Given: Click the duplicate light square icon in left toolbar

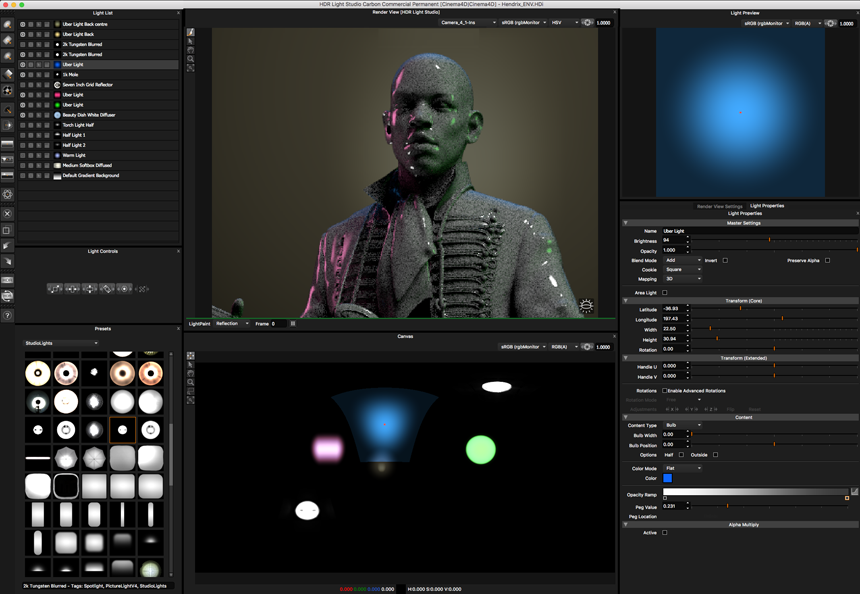Looking at the screenshot, I should 7,230.
